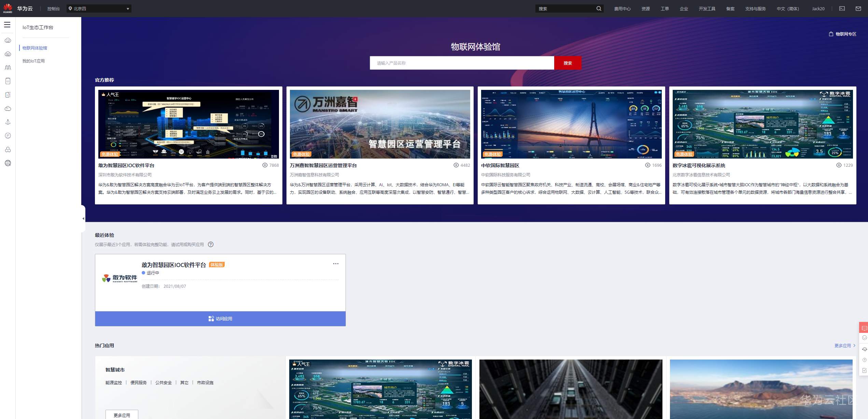This screenshot has width=868, height=419.
Task: Open the hamburger menu icon
Action: click(x=7, y=25)
